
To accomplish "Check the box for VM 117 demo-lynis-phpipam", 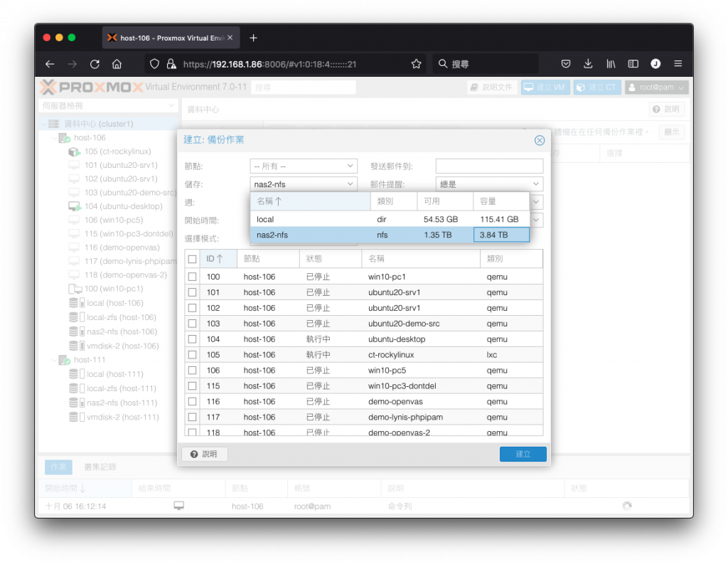I will coord(192,417).
